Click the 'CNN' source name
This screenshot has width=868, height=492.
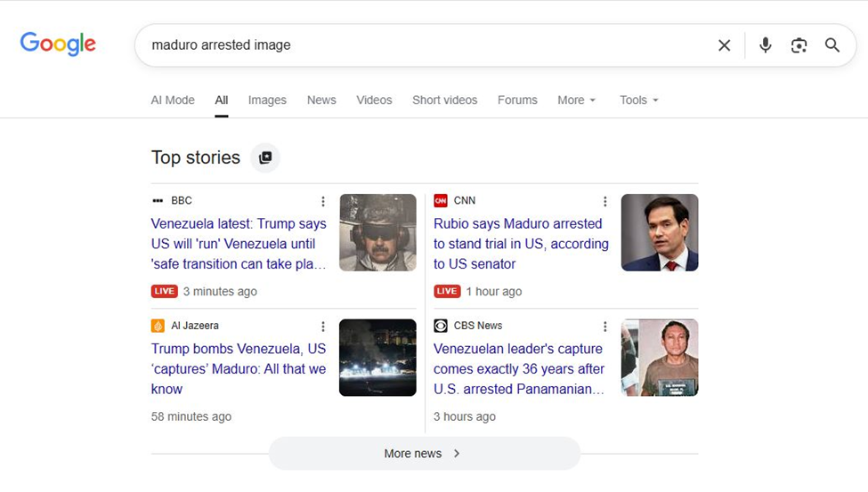pos(465,200)
